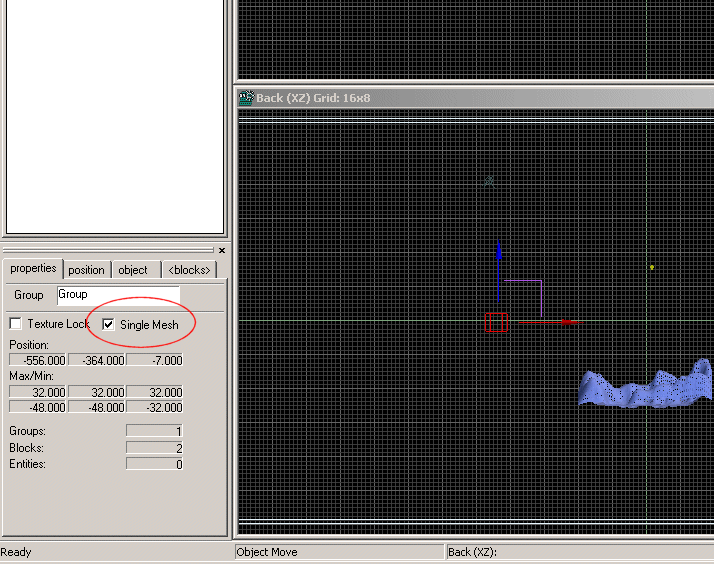Click the Position: label
Screen dimensions: 714x564
29,345
